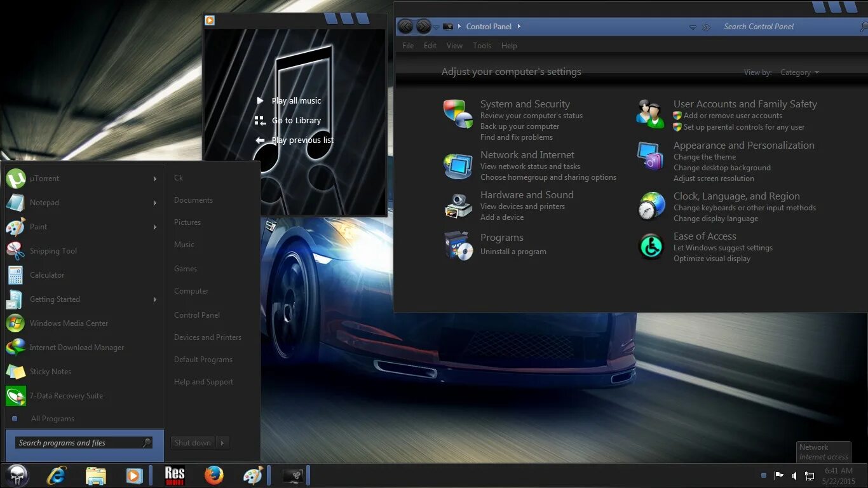Image resolution: width=868 pixels, height=488 pixels.
Task: Click the All Programs entry
Action: [x=53, y=419]
